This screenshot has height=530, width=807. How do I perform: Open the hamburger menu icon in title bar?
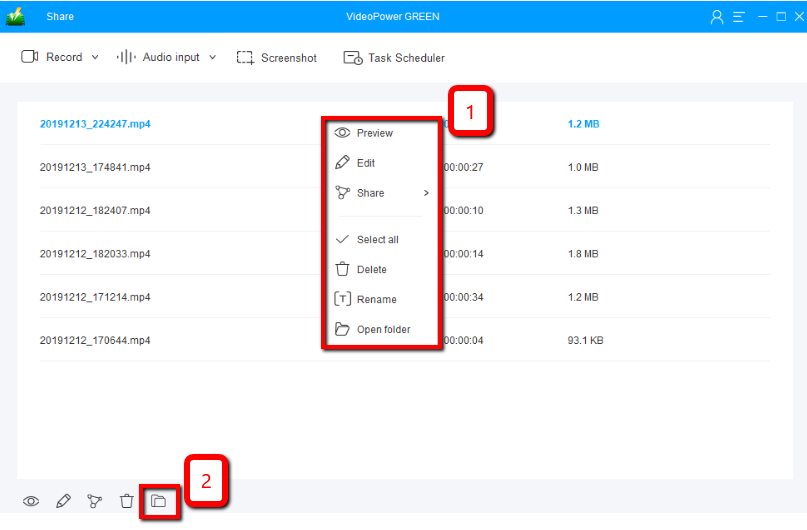pyautogui.click(x=738, y=17)
